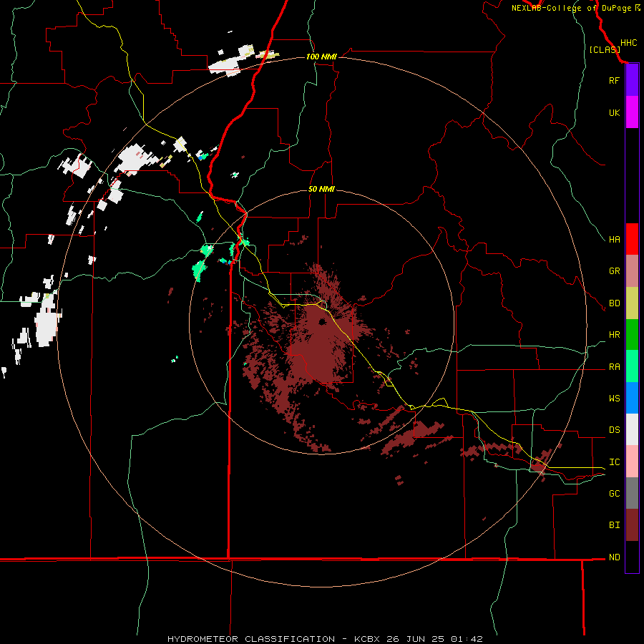Pick the RA mint-green legend swatch

pos(632,366)
